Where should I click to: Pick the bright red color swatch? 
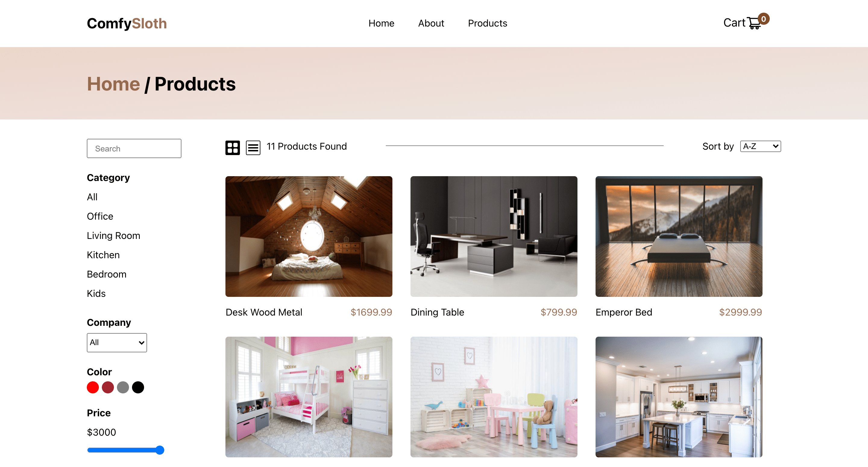(93, 387)
